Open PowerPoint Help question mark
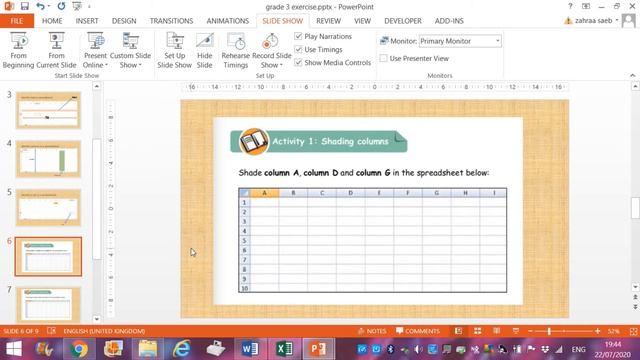Screen dimensions: 640x360 [x=570, y=6]
